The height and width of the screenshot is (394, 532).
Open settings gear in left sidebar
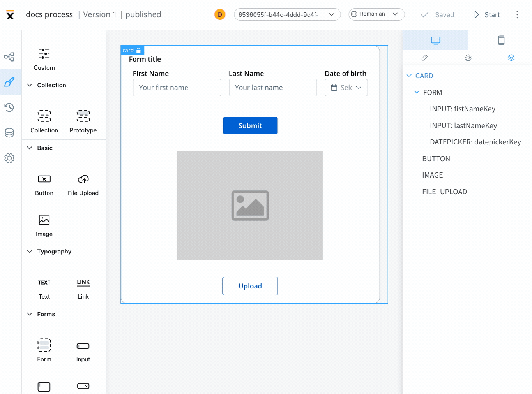click(x=9, y=158)
